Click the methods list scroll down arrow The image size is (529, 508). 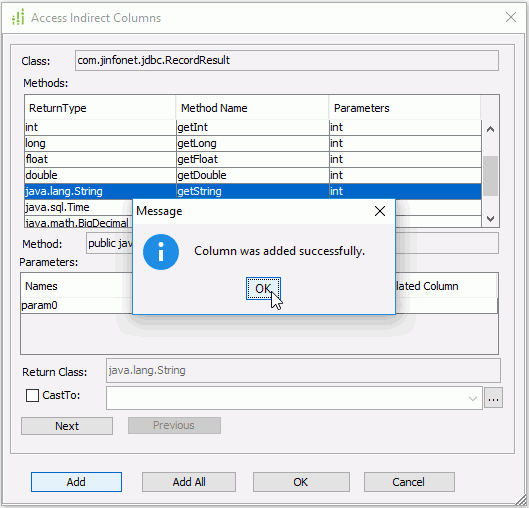tap(491, 219)
